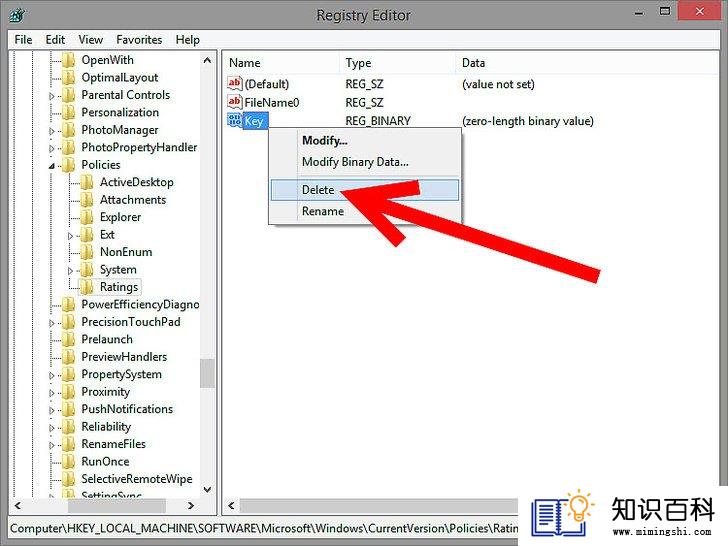Choose Modify Binary Data... from context menu
This screenshot has height=546, width=728.
(x=365, y=162)
